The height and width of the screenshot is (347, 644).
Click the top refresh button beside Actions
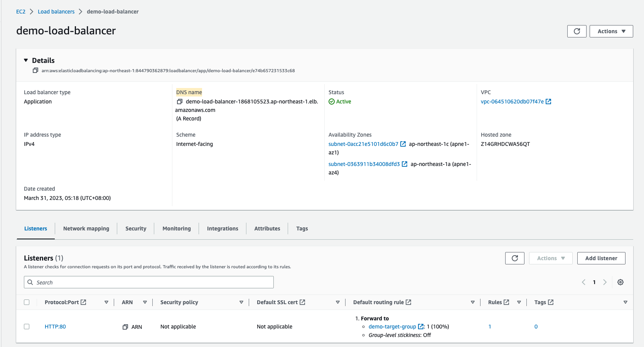[577, 31]
